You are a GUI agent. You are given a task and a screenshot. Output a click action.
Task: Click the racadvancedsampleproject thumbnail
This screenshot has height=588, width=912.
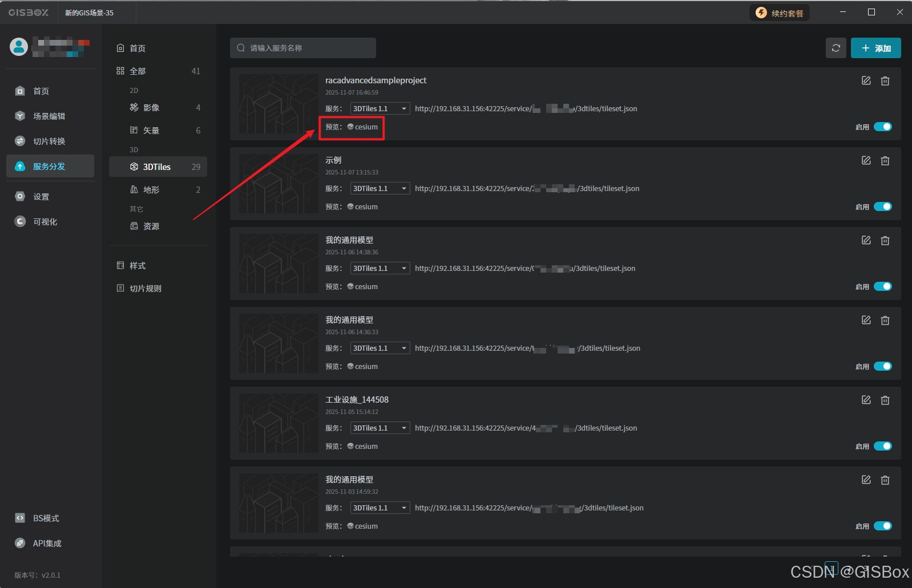pos(279,104)
